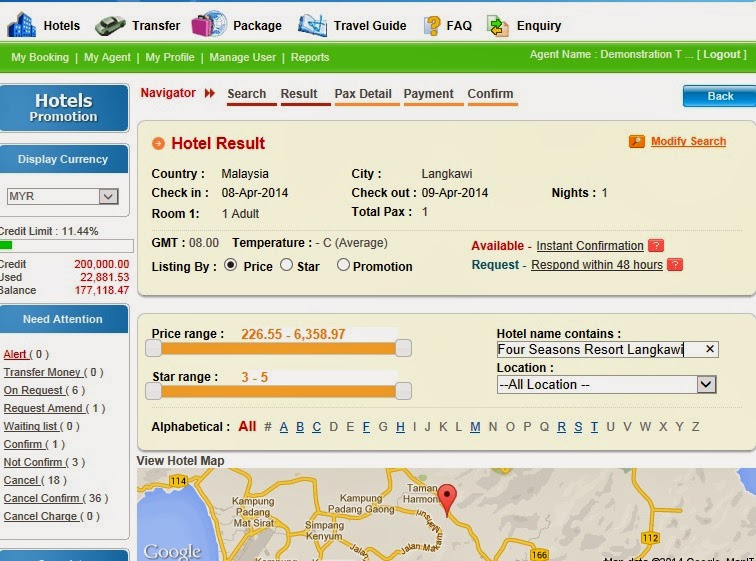The width and height of the screenshot is (756, 561).
Task: Filter hotels by letter B
Action: pyautogui.click(x=300, y=427)
